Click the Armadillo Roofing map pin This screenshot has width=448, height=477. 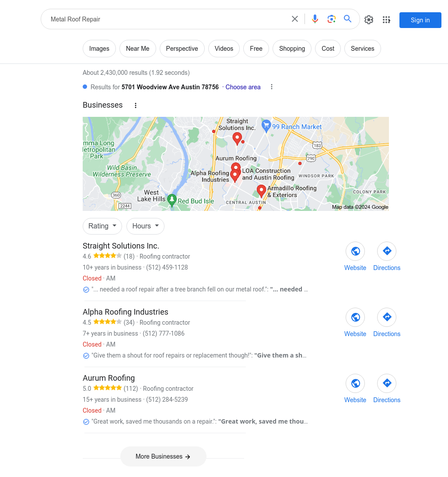pos(261,191)
